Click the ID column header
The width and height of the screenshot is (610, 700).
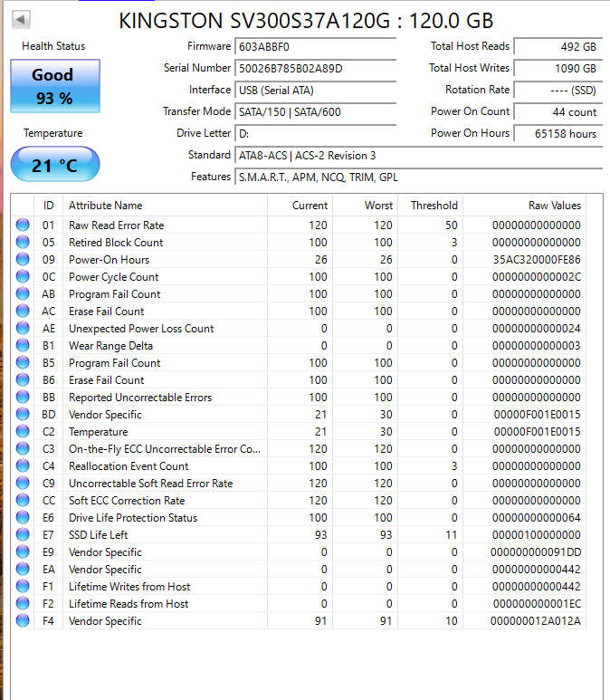click(49, 206)
